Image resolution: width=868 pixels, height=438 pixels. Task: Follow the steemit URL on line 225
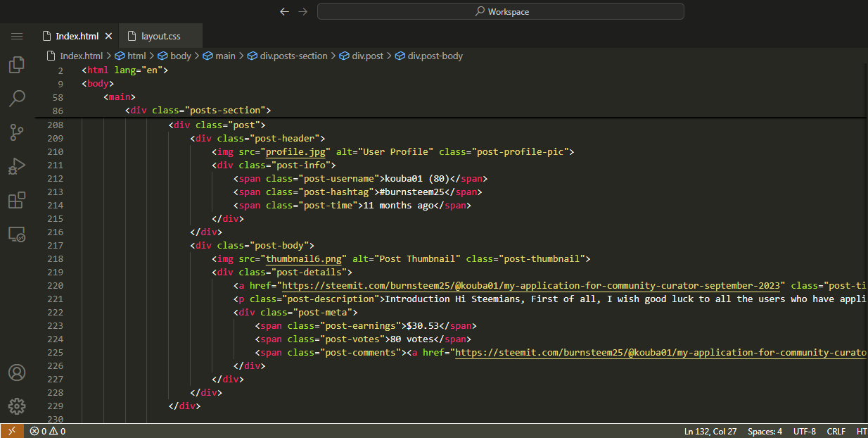661,352
